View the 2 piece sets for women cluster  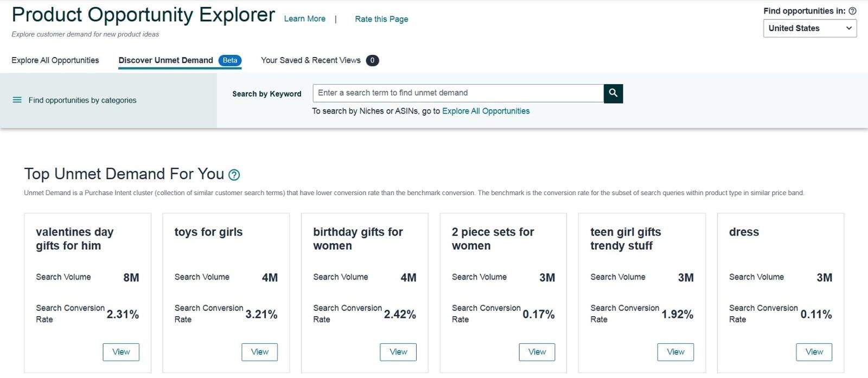(537, 352)
